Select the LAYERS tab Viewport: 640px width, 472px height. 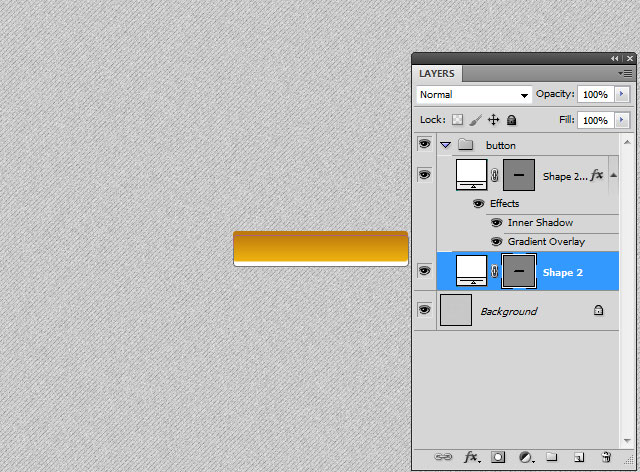(436, 73)
